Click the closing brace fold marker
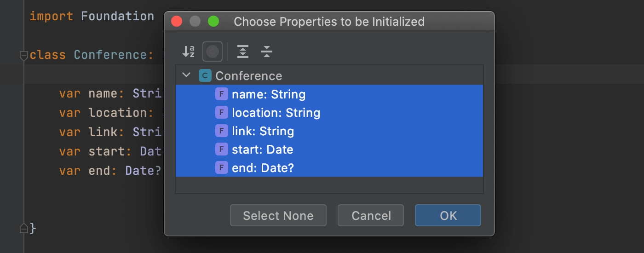 point(24,228)
